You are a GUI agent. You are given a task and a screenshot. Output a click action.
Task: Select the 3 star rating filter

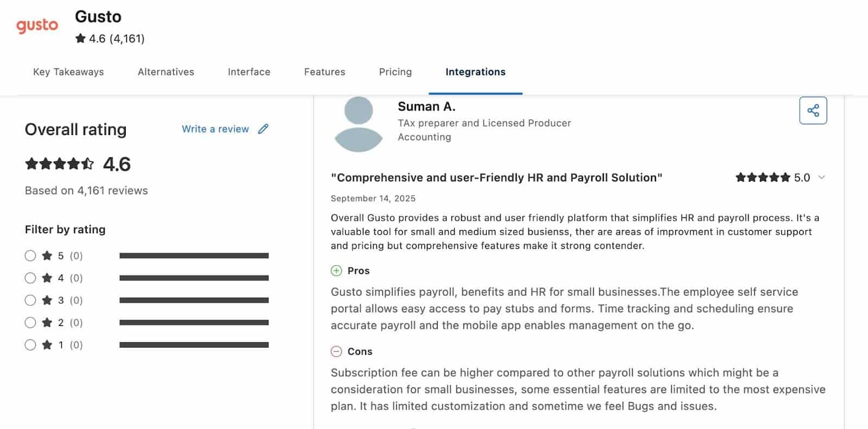[30, 300]
